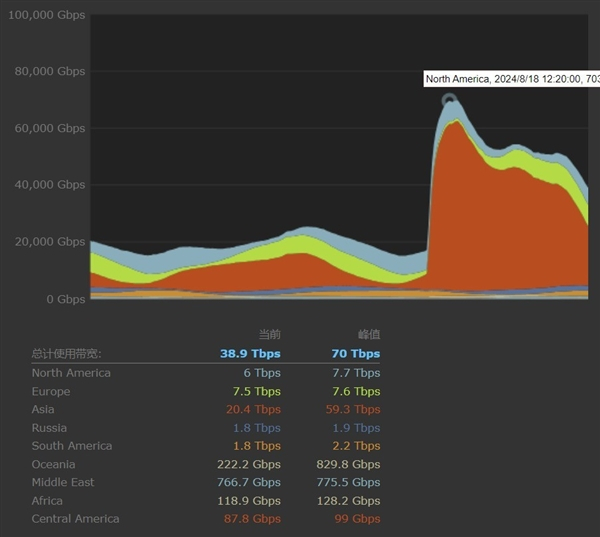The width and height of the screenshot is (600, 537).
Task: Click the 当前 column header
Action: [x=270, y=335]
